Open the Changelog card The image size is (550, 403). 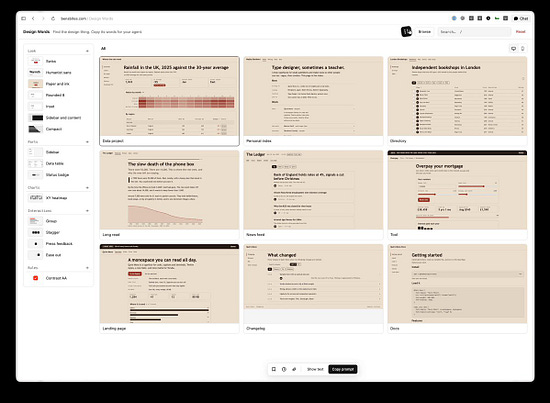pyautogui.click(x=313, y=289)
